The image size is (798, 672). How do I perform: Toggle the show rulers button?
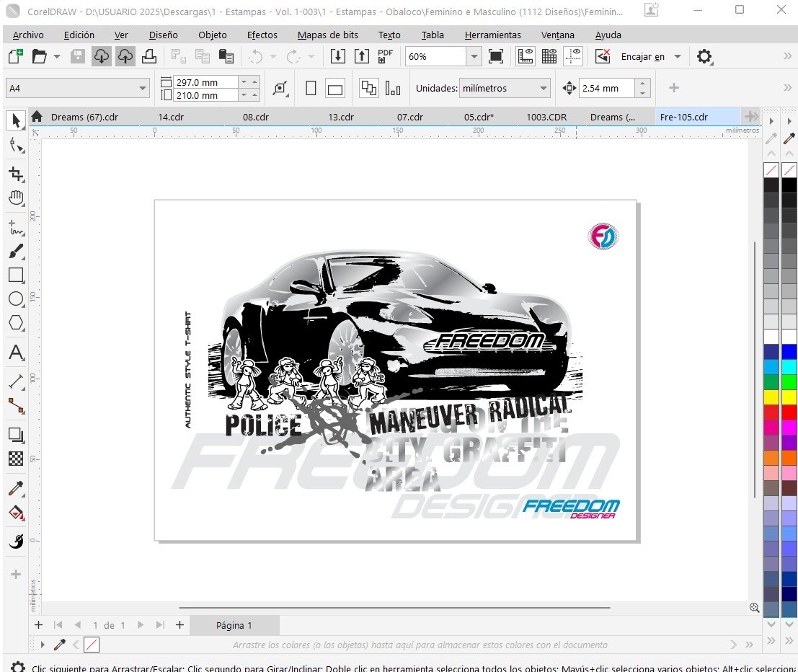point(526,56)
